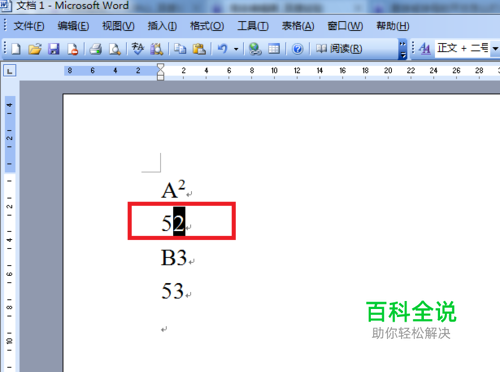The width and height of the screenshot is (500, 372).
Task: Click the superscript 2 after A
Action: (x=181, y=185)
